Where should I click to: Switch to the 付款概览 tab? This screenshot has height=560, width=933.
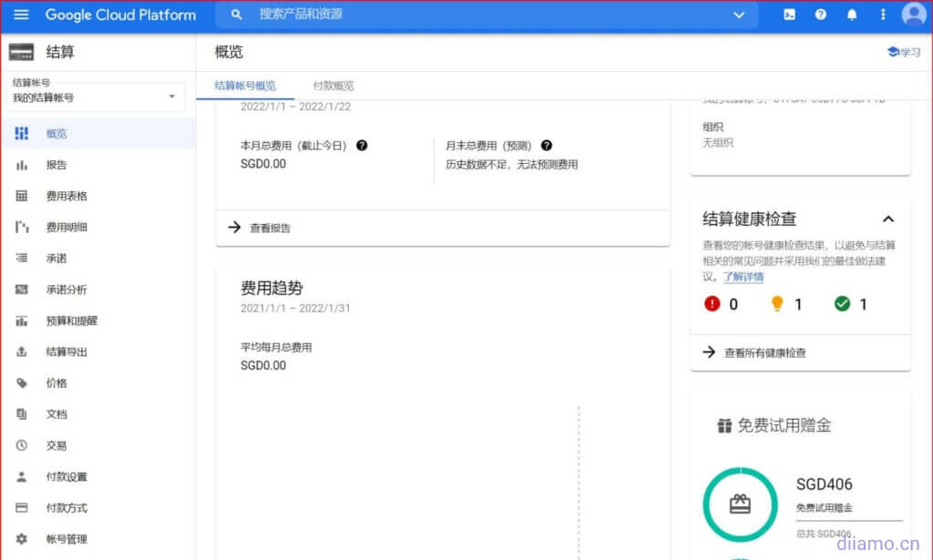333,86
